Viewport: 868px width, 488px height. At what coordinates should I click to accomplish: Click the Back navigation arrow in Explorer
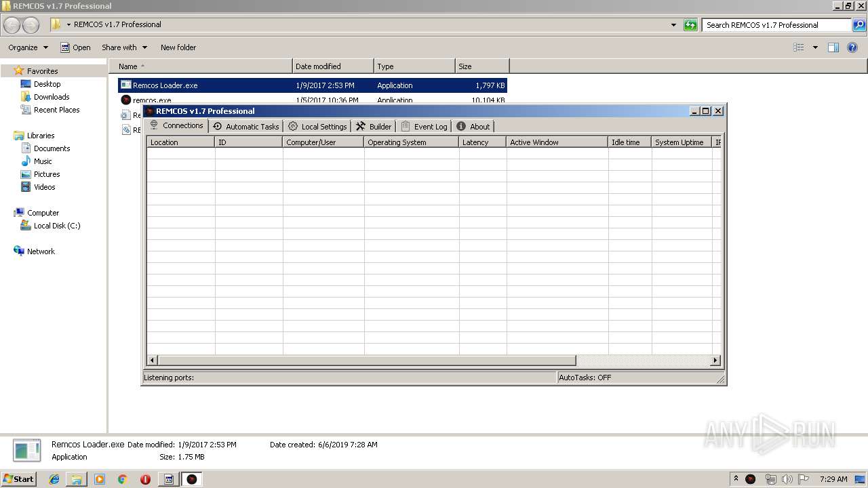click(x=12, y=25)
